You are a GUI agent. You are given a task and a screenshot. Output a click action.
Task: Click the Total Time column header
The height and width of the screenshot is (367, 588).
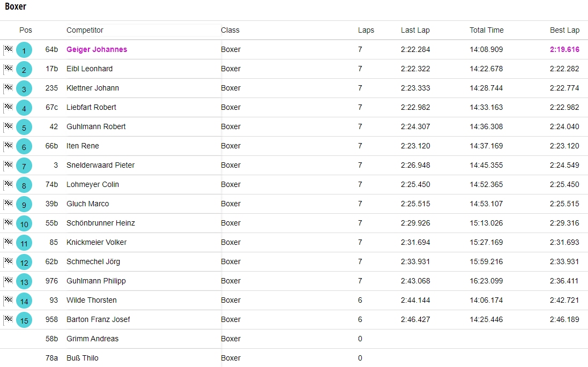pos(486,30)
